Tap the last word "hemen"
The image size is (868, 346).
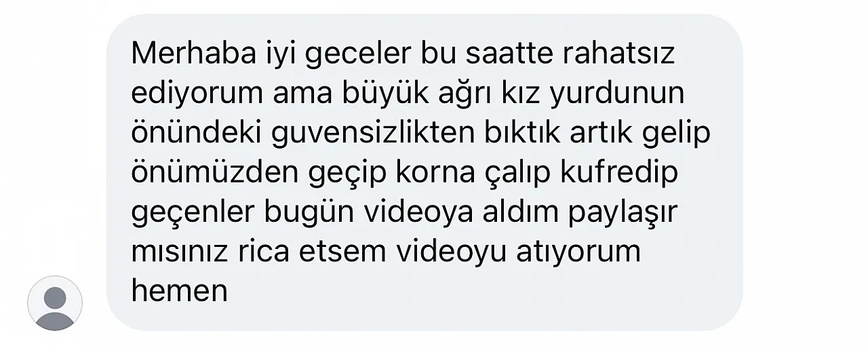pos(179,290)
